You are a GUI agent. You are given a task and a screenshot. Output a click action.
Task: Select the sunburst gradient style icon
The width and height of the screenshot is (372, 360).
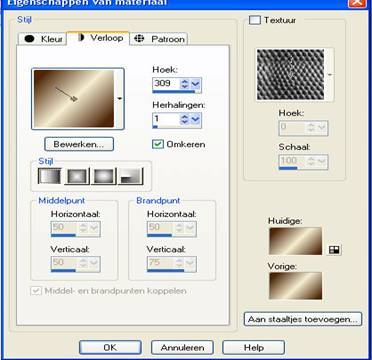104,176
